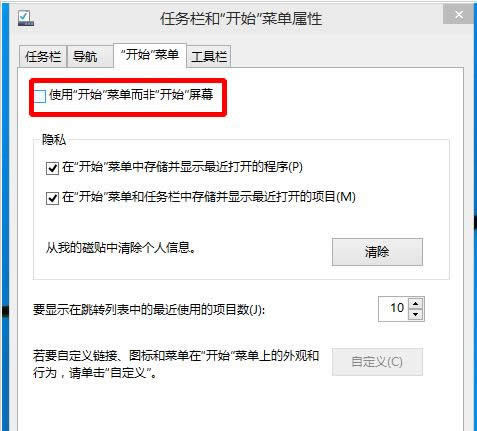This screenshot has height=431, width=477.
Task: Click label text 使用"开始"菜单而非"开始"屏幕
Action: pos(131,95)
